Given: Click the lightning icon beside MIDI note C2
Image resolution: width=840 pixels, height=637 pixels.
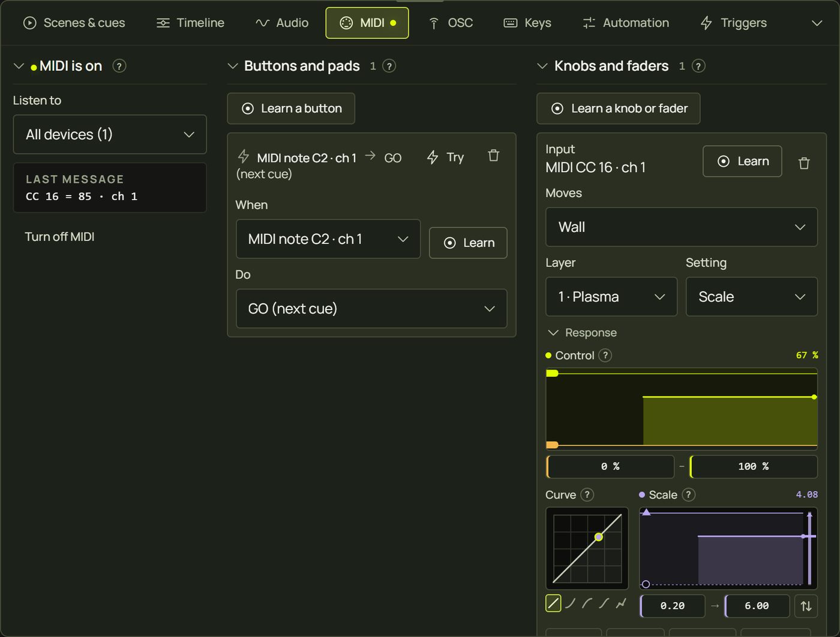Looking at the screenshot, I should [244, 157].
